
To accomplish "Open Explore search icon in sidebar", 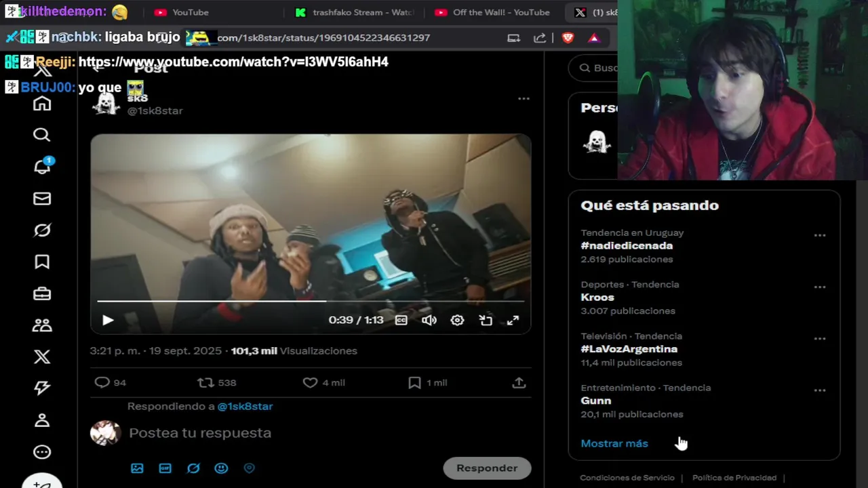I will coord(42,135).
